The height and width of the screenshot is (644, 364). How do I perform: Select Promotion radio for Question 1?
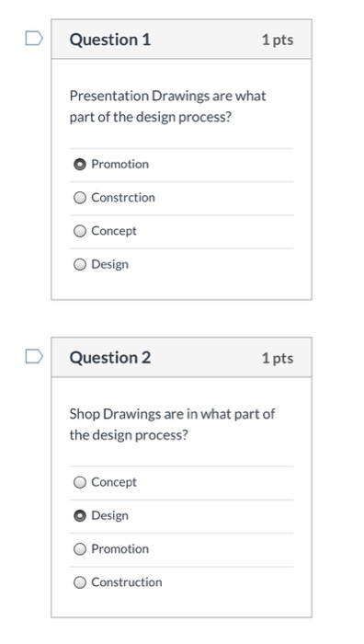[80, 165]
